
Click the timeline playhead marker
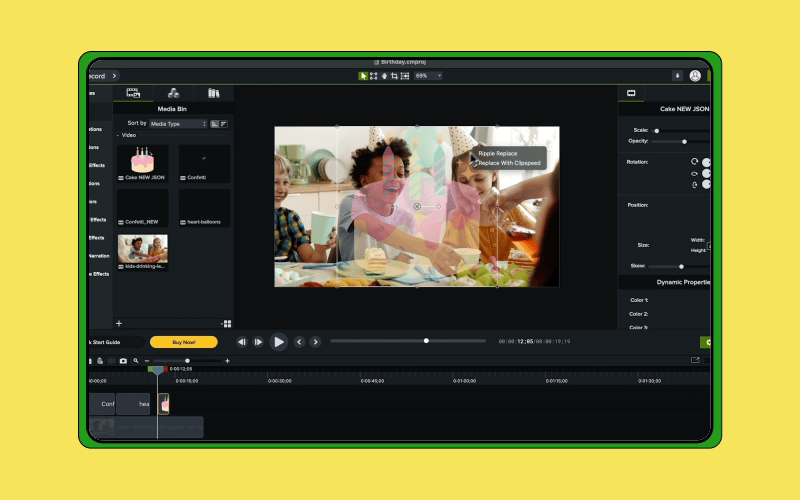click(157, 370)
